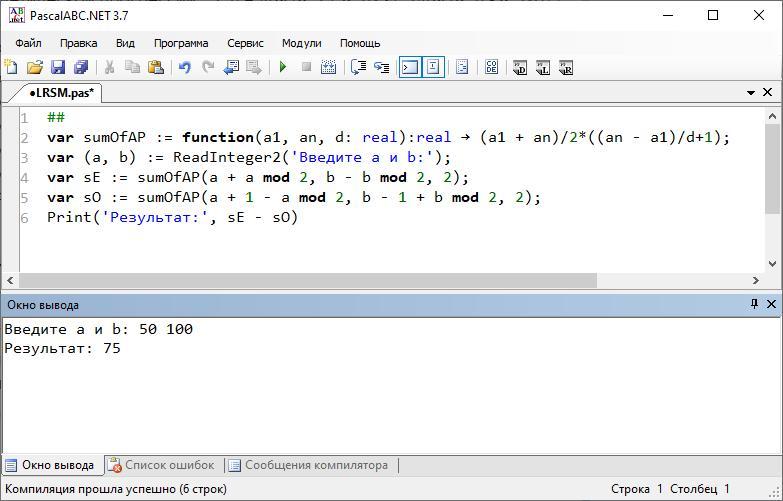Undo the last edit with the blue arrow
Viewport: 783px width, 501px height.
point(185,66)
